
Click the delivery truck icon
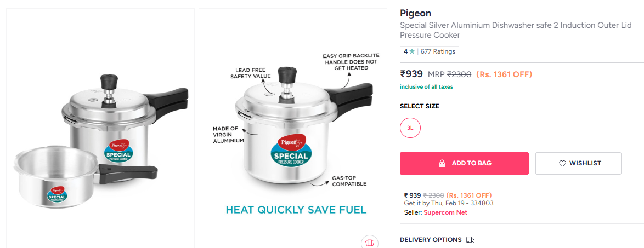[x=470, y=240]
